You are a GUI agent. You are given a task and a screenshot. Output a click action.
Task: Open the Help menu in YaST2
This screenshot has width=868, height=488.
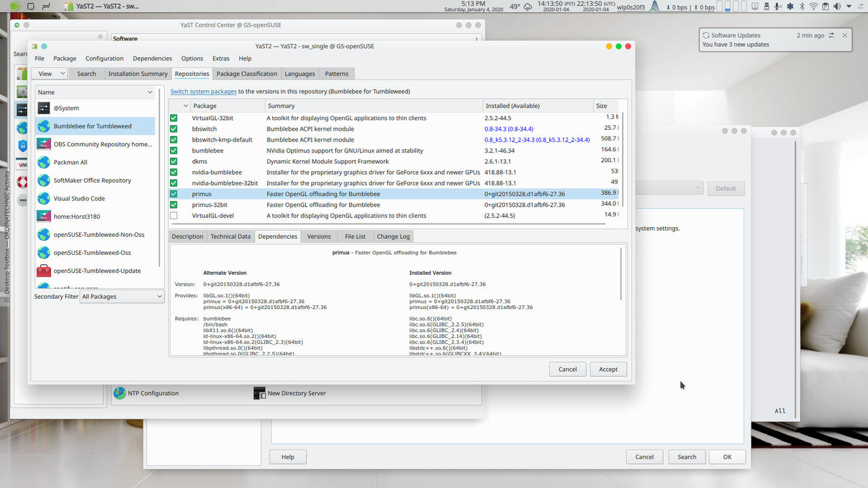pyautogui.click(x=245, y=58)
